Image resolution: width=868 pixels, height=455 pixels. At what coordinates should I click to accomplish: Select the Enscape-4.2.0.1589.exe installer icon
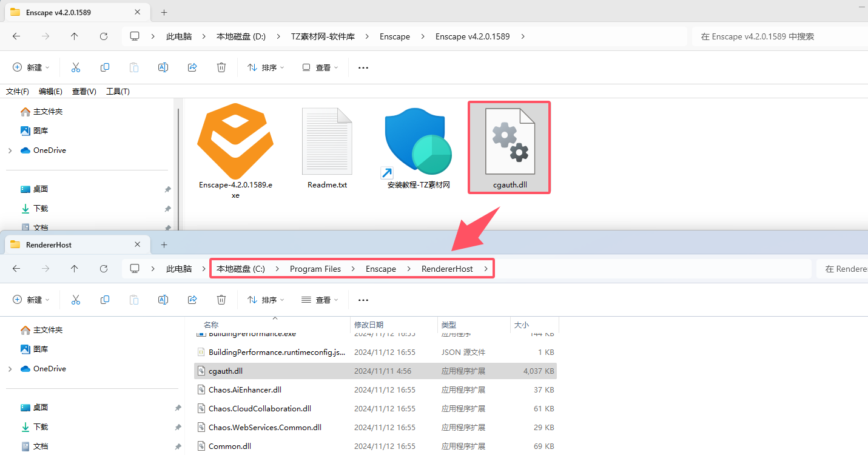pyautogui.click(x=235, y=141)
